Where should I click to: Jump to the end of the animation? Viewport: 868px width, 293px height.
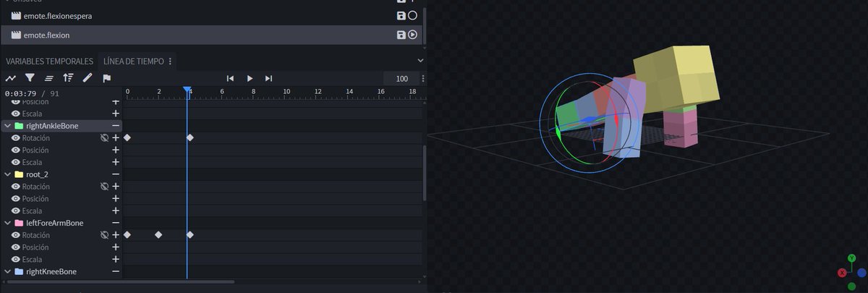(x=268, y=78)
